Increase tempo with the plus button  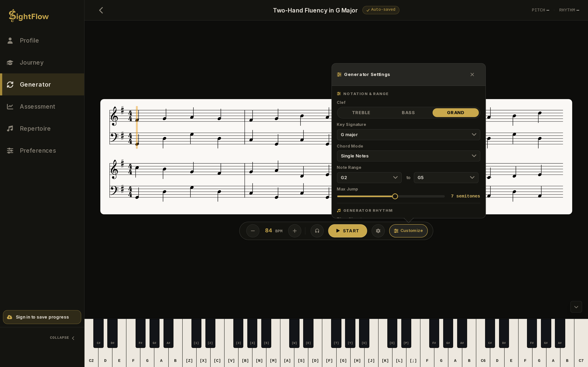pyautogui.click(x=295, y=231)
